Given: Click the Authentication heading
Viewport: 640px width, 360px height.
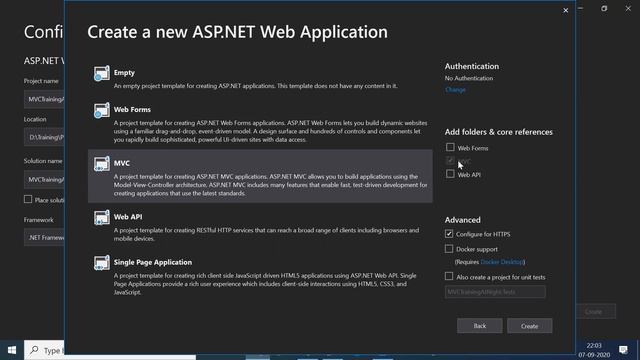Looking at the screenshot, I should click(x=472, y=66).
